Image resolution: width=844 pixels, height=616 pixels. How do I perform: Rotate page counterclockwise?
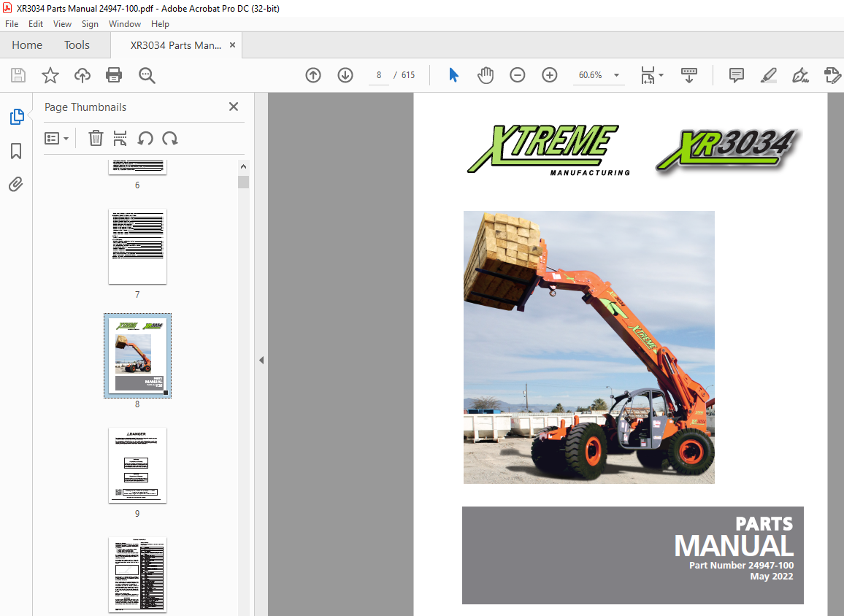pyautogui.click(x=145, y=138)
